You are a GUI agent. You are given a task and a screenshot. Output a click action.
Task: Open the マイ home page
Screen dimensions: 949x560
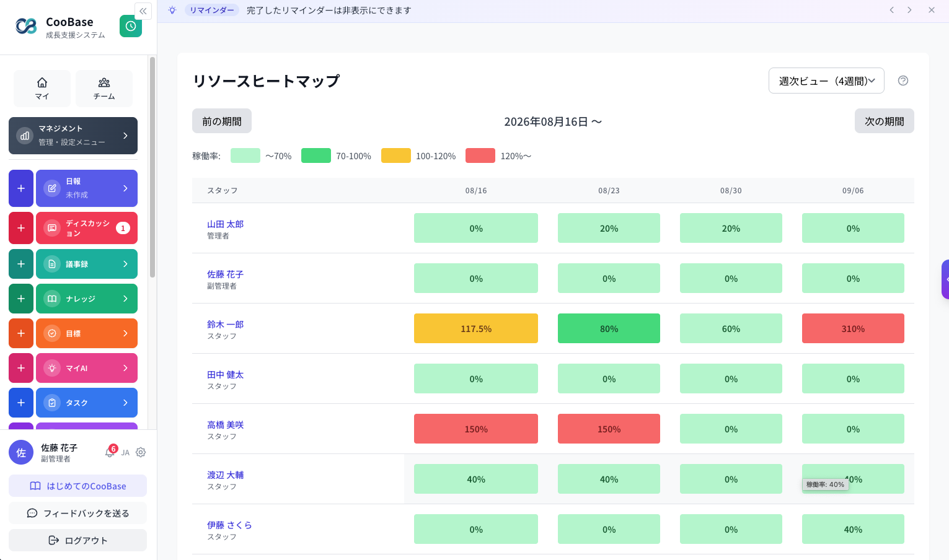[x=42, y=89]
